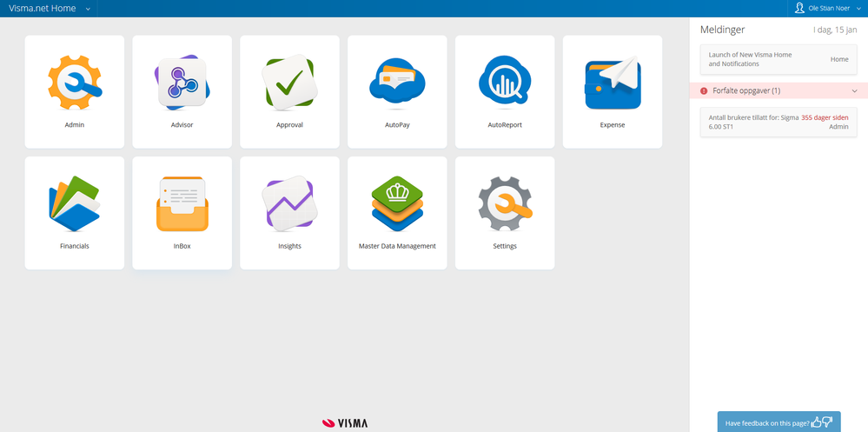
Task: Click the Financials label text
Action: pos(74,246)
